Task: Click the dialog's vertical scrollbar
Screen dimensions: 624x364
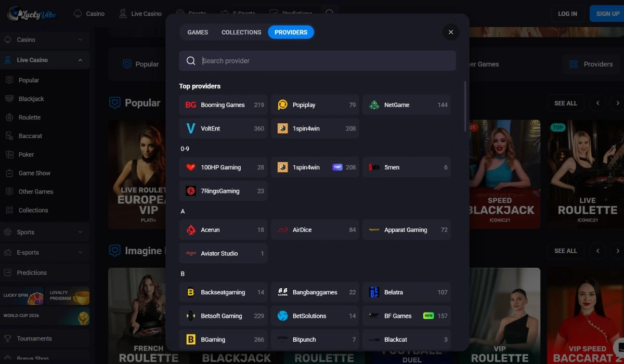Action: coord(465,106)
